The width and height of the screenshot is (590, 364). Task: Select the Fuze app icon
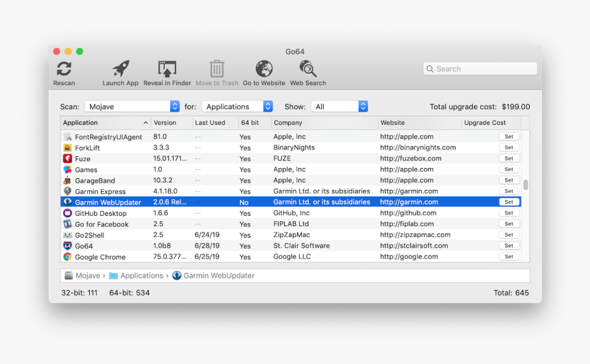coord(67,158)
